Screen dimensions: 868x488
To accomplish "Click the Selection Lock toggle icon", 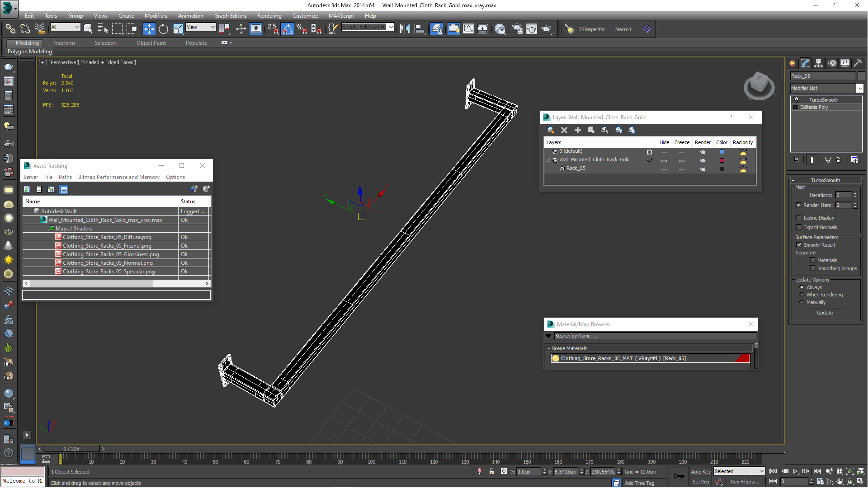I will click(491, 472).
